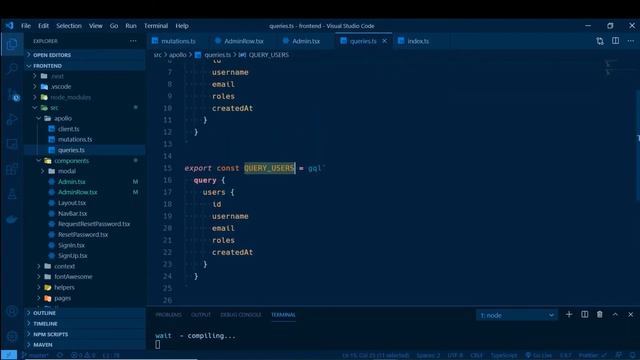The width and height of the screenshot is (640, 360).
Task: Close the queries.ts editor tab
Action: click(384, 41)
